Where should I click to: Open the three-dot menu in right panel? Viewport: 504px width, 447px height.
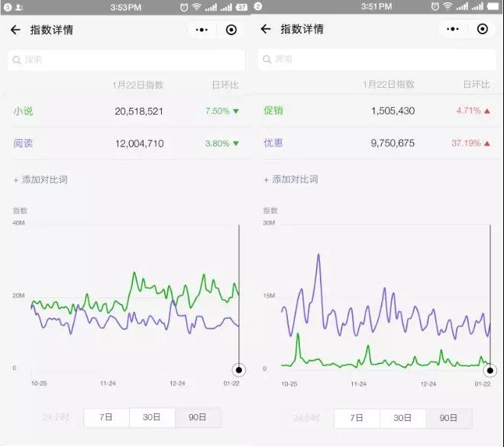[x=452, y=29]
